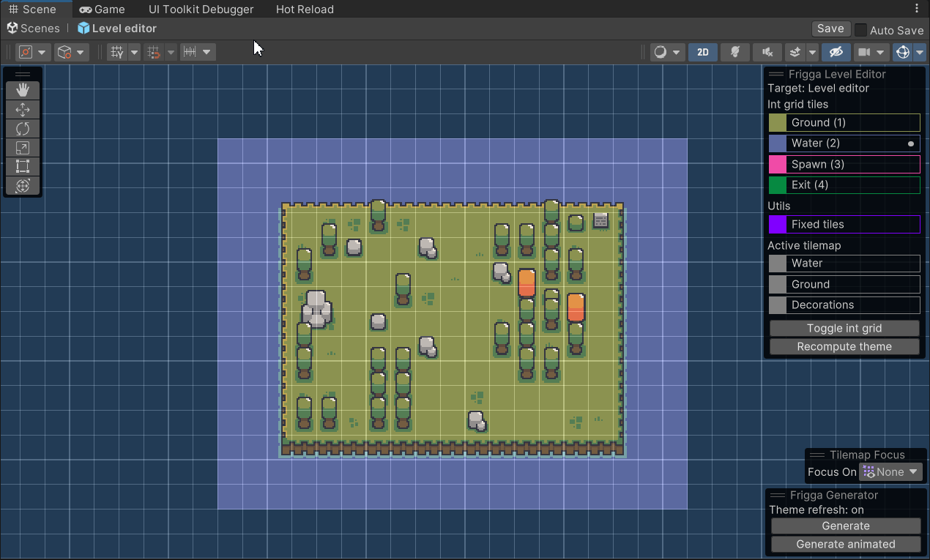The image size is (930, 560).
Task: Toggle scene audio mute
Action: click(767, 52)
